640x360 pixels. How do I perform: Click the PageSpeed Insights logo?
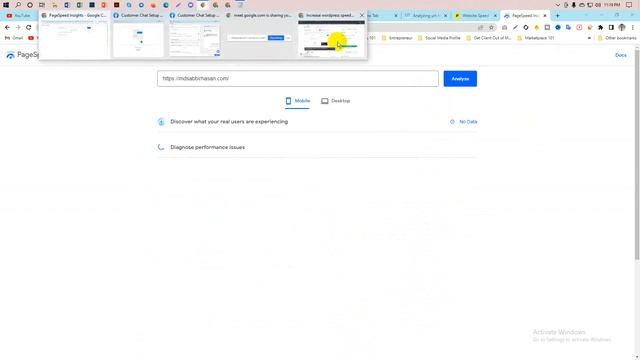point(22,55)
